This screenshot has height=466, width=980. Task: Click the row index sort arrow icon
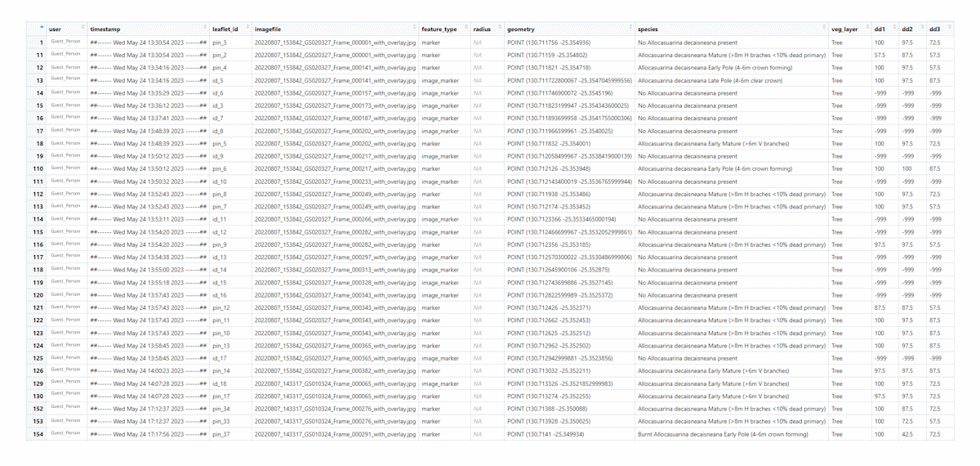[42, 28]
